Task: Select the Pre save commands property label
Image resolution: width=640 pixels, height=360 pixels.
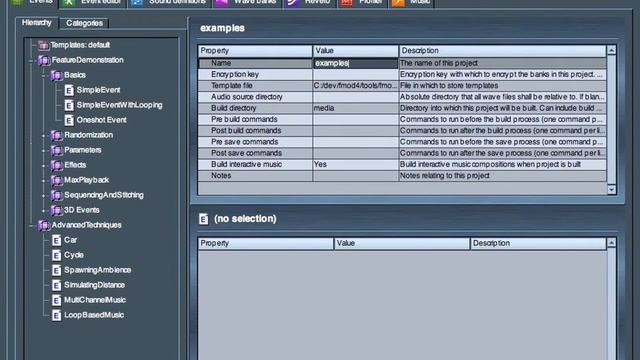Action: click(244, 142)
